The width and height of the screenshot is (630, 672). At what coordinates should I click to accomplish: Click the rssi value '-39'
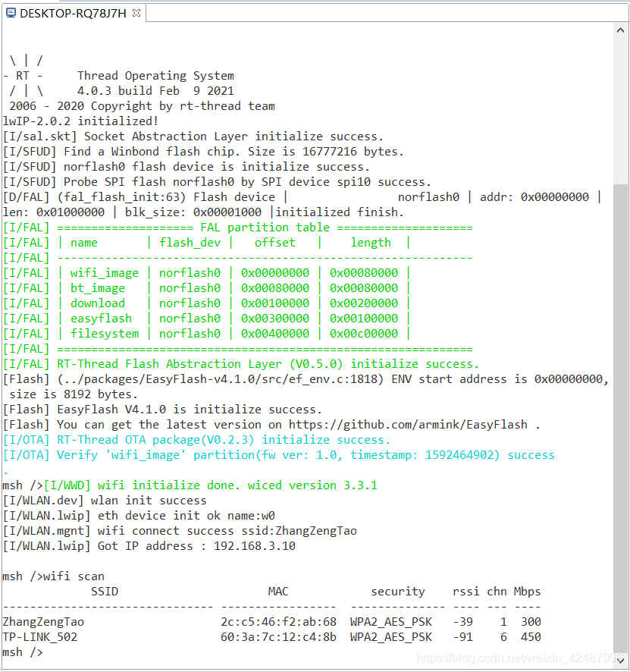tap(463, 622)
